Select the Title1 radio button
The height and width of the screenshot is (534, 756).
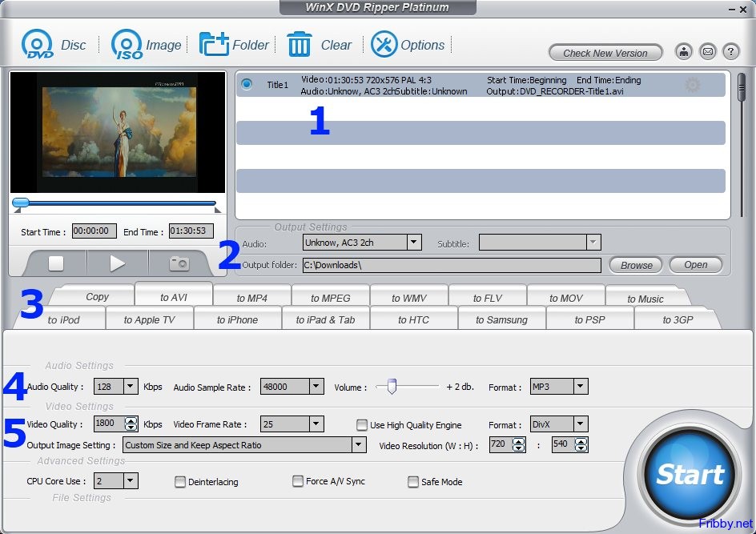(247, 84)
